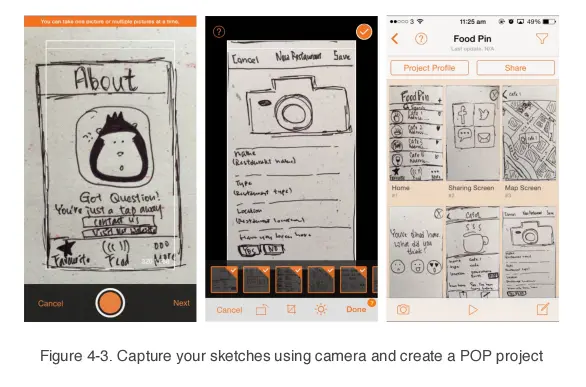The width and height of the screenshot is (586, 387).
Task: Tap Next on the camera screen
Action: pyautogui.click(x=181, y=303)
